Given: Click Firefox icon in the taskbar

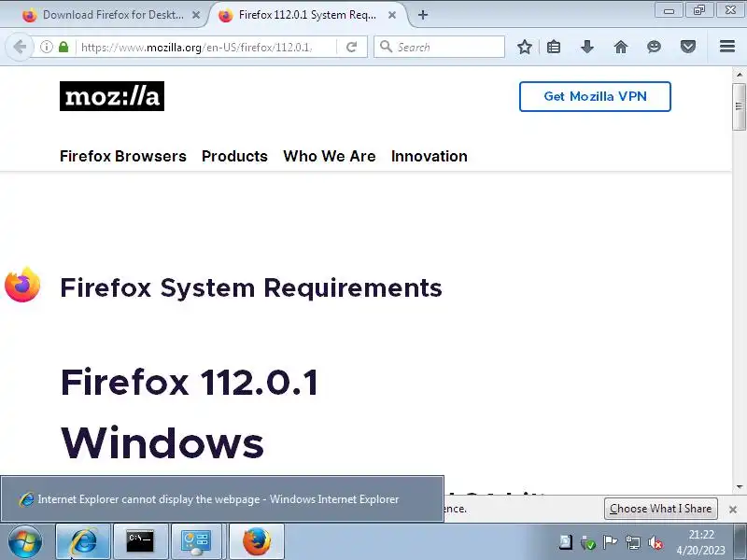Looking at the screenshot, I should [257, 542].
